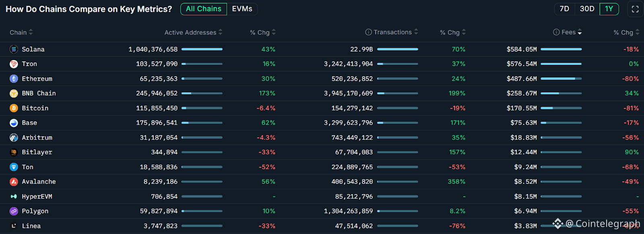Click the Ethereum diamond logo icon
The image size is (644, 234).
(x=14, y=79)
